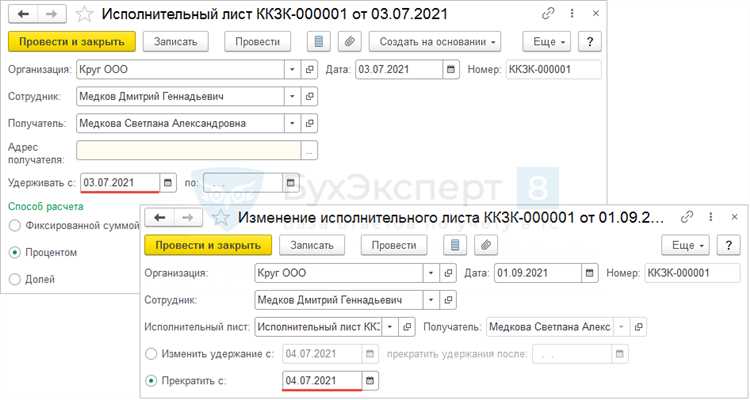The image size is (750, 400).
Task: Open calendar for прекратить удержания после field
Action: click(619, 354)
